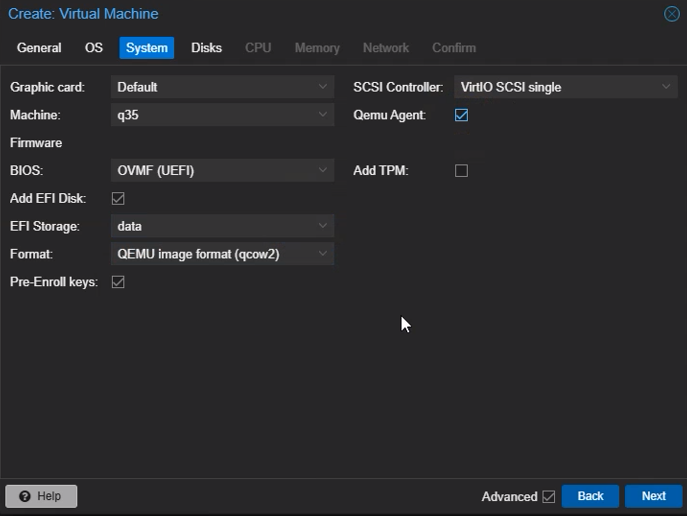Uncheck the Pre-Enroll keys checkbox

click(118, 283)
